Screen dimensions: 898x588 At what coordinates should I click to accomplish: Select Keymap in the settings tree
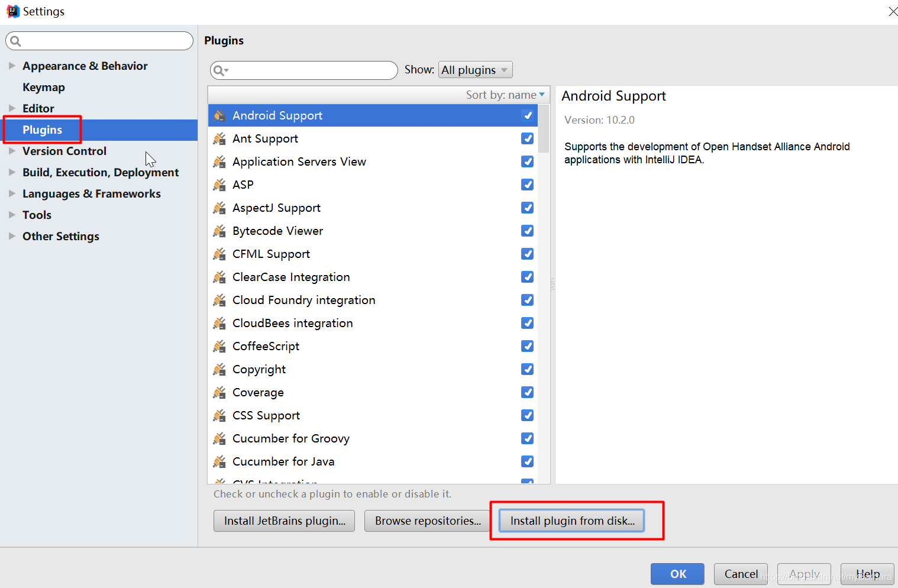point(44,87)
